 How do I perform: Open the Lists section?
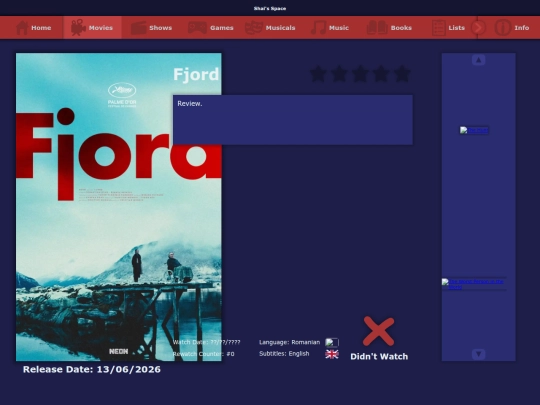pos(448,28)
